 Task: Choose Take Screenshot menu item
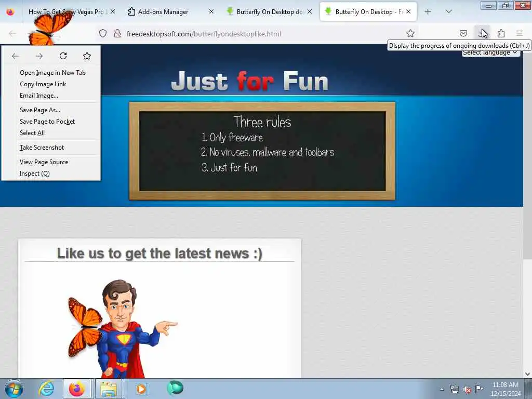(x=42, y=148)
